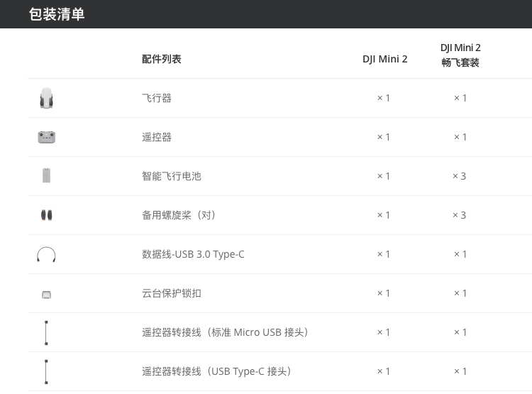Image resolution: width=532 pixels, height=394 pixels.
Task: Click the DJI Mini 2 畅飞套装 column header
Action: click(460, 55)
